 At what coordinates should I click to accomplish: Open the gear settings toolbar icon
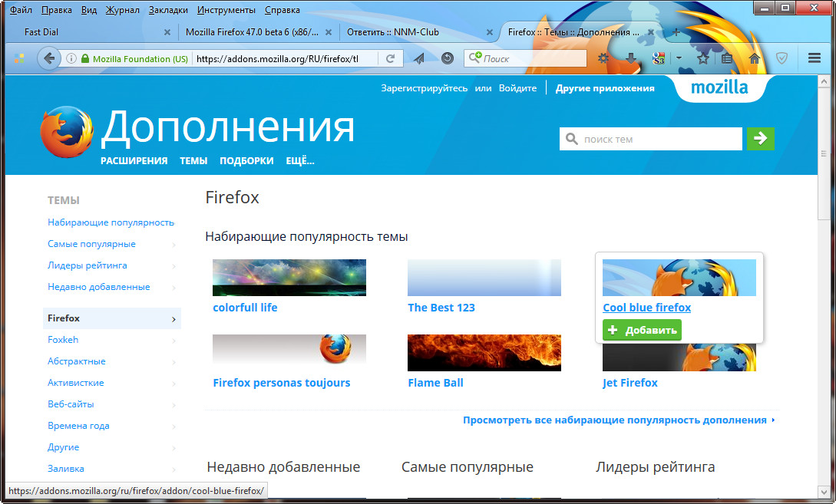point(603,58)
